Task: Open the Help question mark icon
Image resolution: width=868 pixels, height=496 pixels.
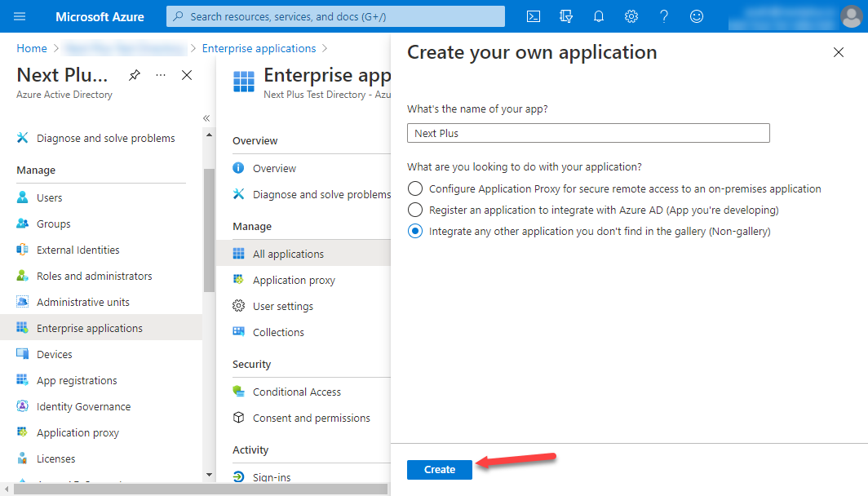Action: [664, 16]
